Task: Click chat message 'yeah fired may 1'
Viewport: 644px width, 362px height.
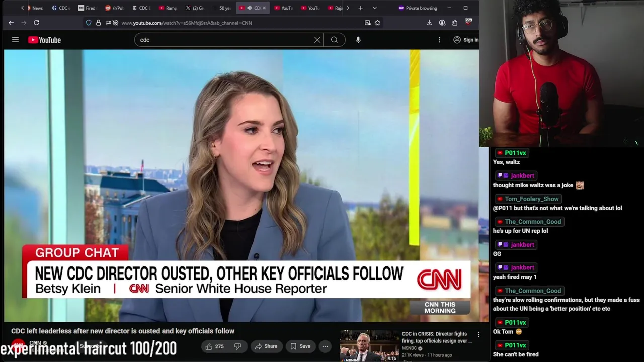Action: [x=515, y=277]
